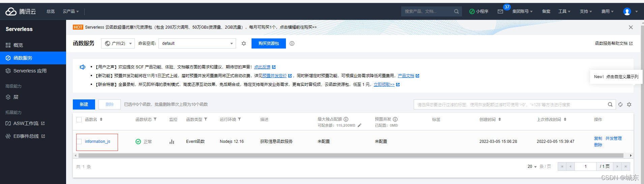Open the 预置并发定价 link
644x184 pixels.
coord(274,76)
